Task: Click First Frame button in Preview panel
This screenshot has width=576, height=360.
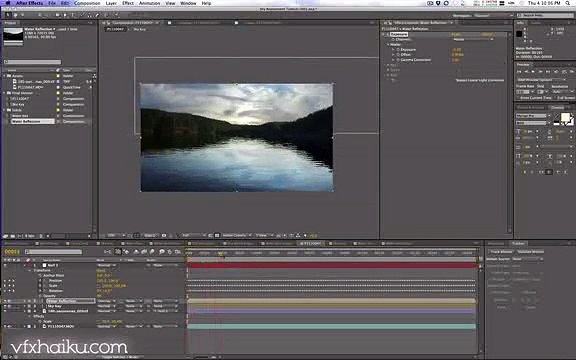Action: pyautogui.click(x=519, y=72)
